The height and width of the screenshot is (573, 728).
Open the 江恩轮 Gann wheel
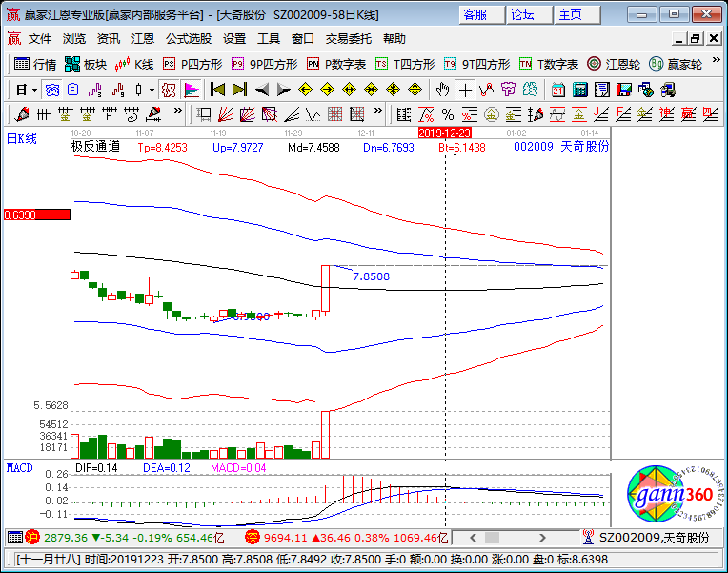tap(614, 64)
